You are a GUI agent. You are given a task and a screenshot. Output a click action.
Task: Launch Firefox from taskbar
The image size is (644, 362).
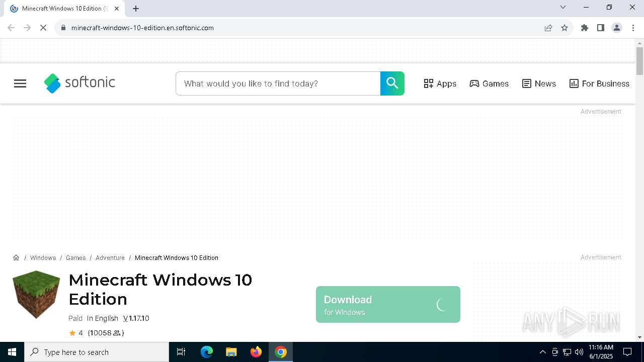[256, 352]
